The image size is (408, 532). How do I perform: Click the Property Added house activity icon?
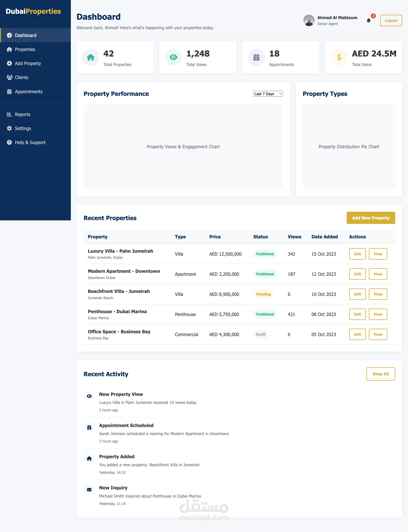click(89, 458)
